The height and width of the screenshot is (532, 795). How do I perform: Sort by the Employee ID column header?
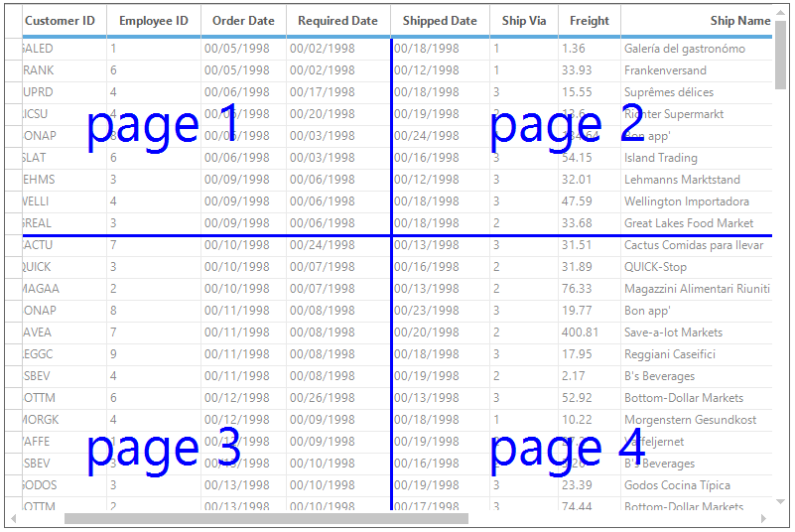[x=154, y=21]
